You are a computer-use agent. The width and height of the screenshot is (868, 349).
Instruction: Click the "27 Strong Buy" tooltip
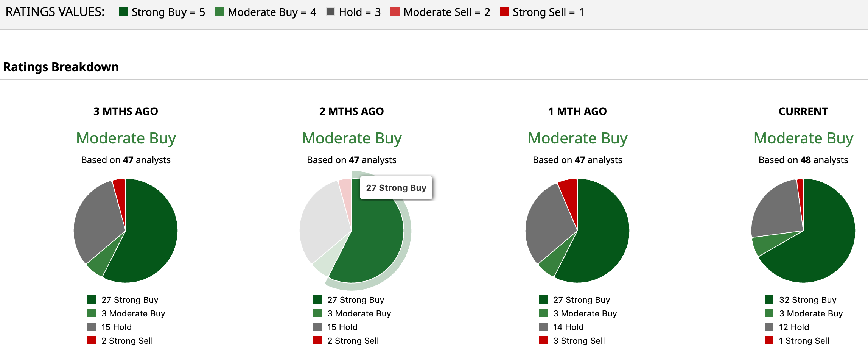click(396, 188)
